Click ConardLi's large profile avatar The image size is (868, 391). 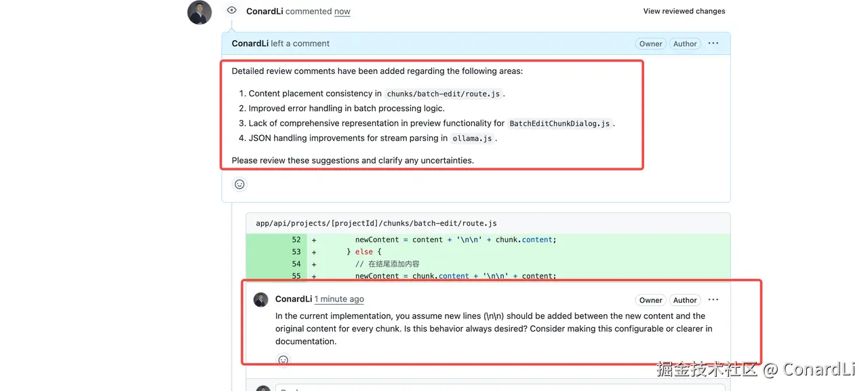click(x=199, y=12)
